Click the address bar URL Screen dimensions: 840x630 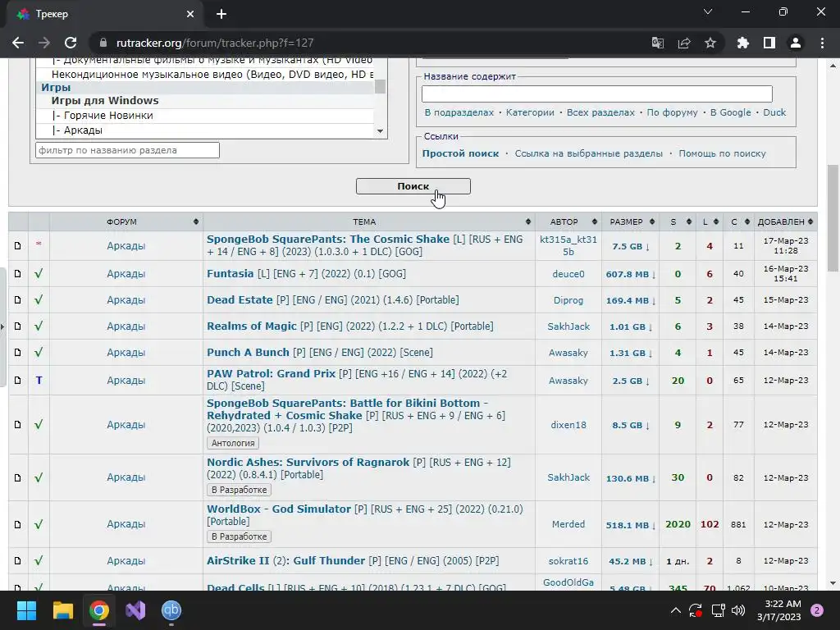point(215,43)
